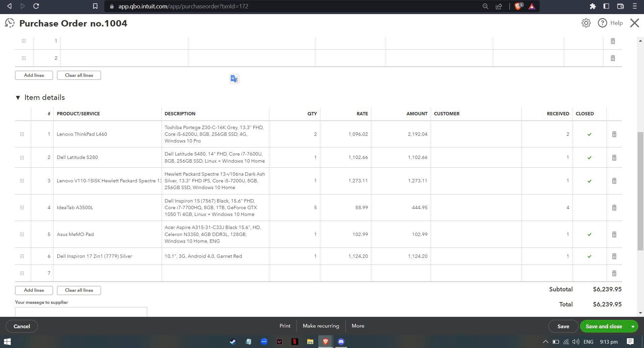
Task: Open Discord from the taskbar
Action: (341, 342)
